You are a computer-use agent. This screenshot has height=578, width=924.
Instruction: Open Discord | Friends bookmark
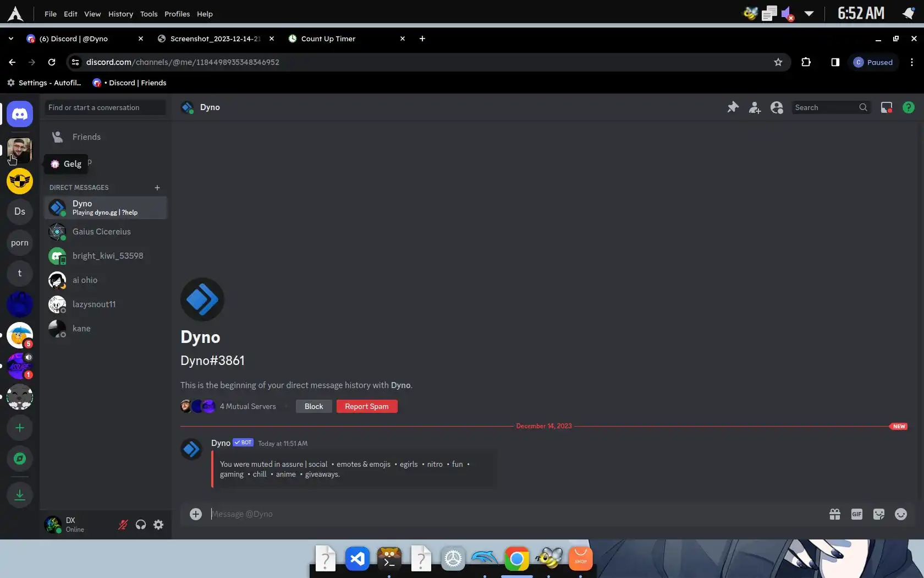(129, 83)
